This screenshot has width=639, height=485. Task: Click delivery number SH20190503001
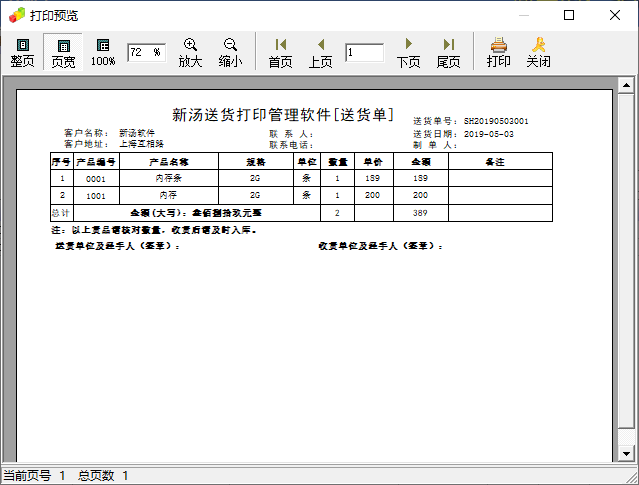pyautogui.click(x=496, y=121)
